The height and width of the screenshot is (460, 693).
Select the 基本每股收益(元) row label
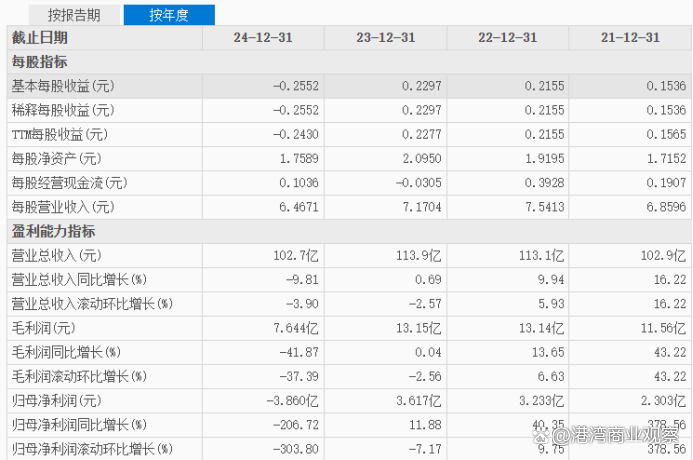(x=62, y=86)
